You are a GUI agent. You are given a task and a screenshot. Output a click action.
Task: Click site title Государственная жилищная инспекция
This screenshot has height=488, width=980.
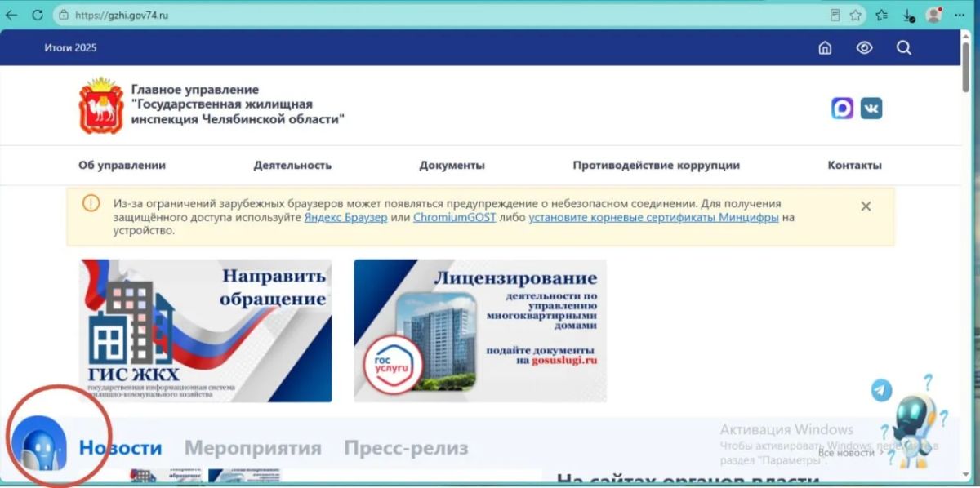[238, 104]
